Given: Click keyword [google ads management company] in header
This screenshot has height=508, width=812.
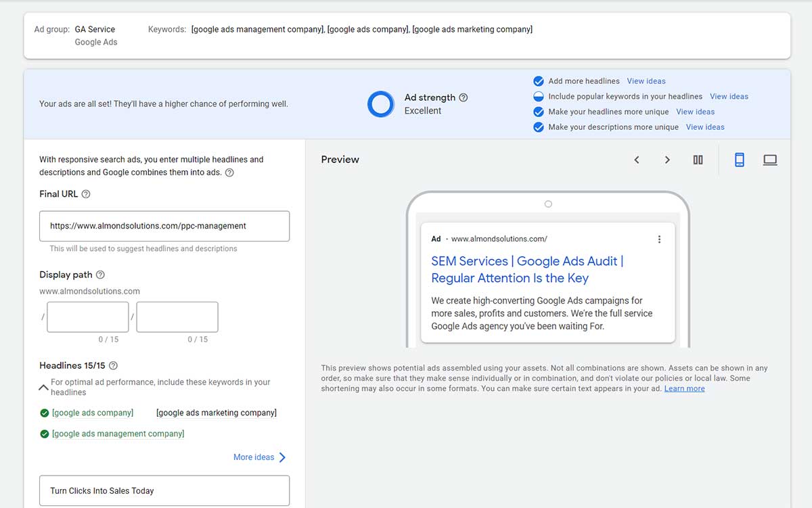Looking at the screenshot, I should (258, 29).
